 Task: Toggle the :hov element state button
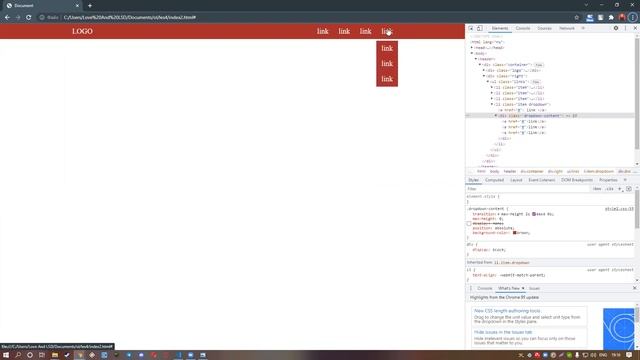pyautogui.click(x=597, y=189)
